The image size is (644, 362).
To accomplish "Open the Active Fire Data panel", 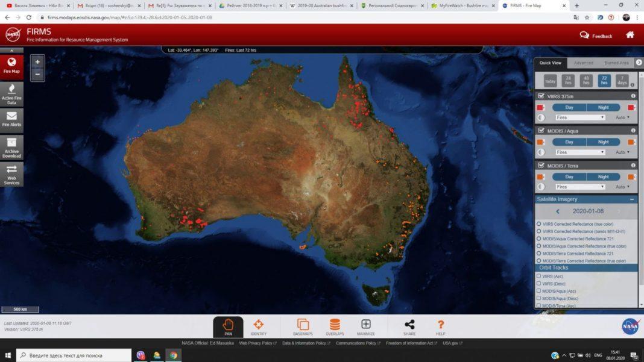I will [11, 93].
